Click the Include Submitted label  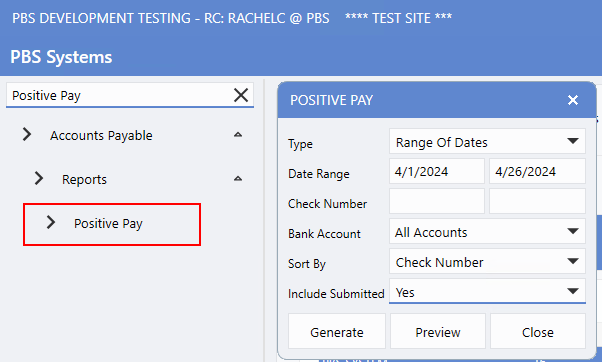pos(336,294)
